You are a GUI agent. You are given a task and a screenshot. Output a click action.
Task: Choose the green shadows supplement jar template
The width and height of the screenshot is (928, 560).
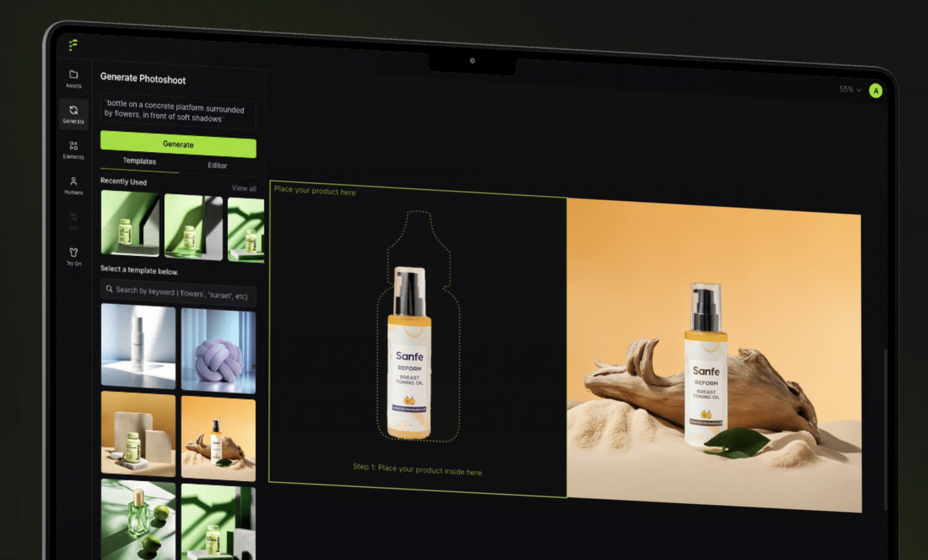click(x=218, y=522)
